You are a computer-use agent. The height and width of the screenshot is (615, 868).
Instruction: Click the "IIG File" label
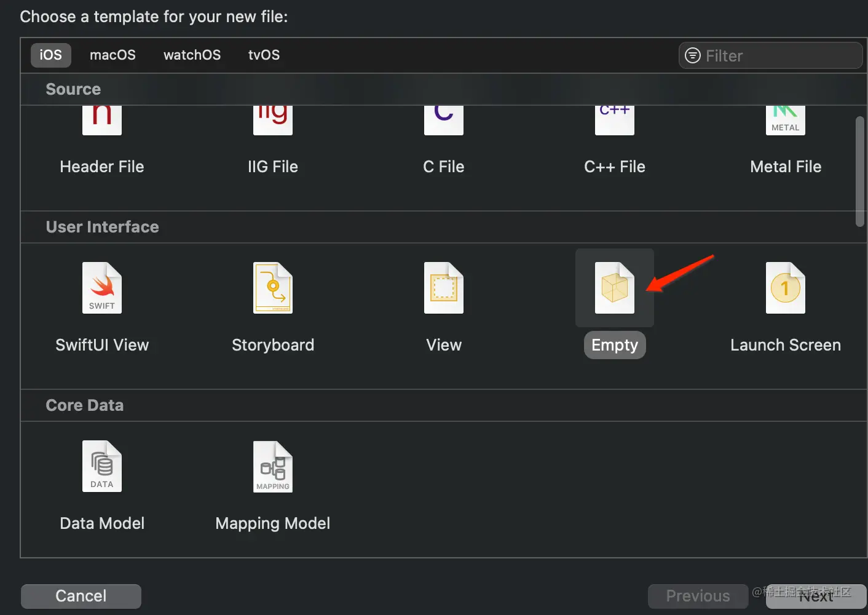click(x=273, y=167)
